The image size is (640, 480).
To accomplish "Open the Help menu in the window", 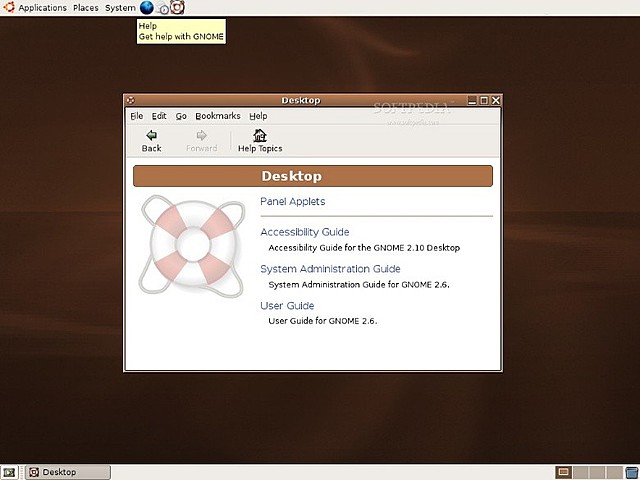I will tap(258, 116).
